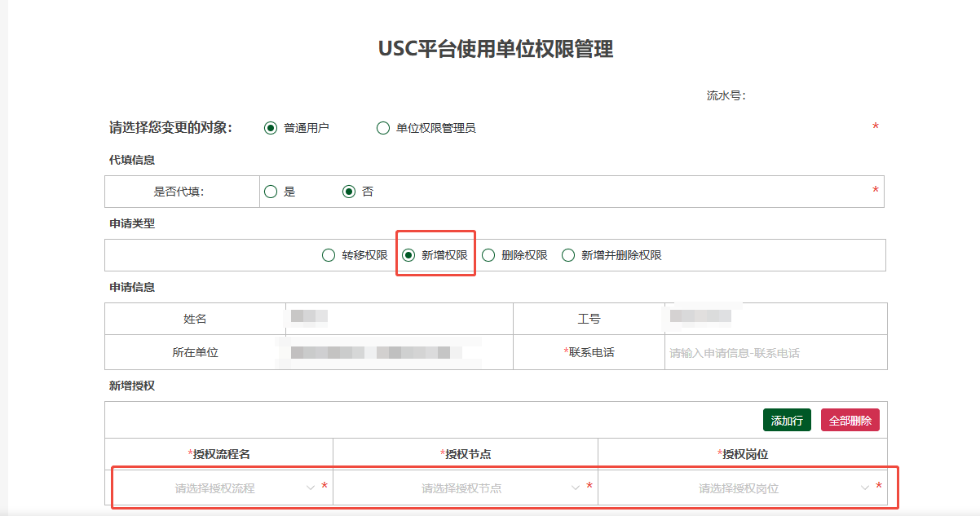
Task: Click the green 添加行 button
Action: pyautogui.click(x=787, y=421)
